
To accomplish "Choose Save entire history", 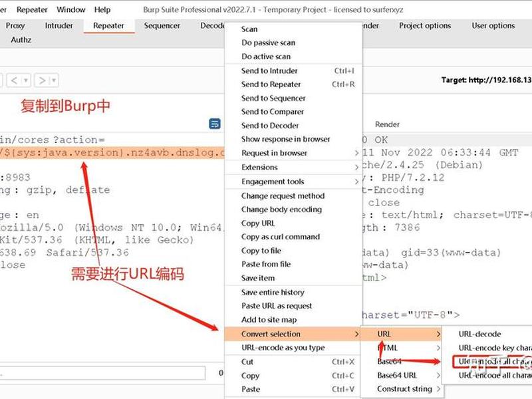I will coord(293,292).
